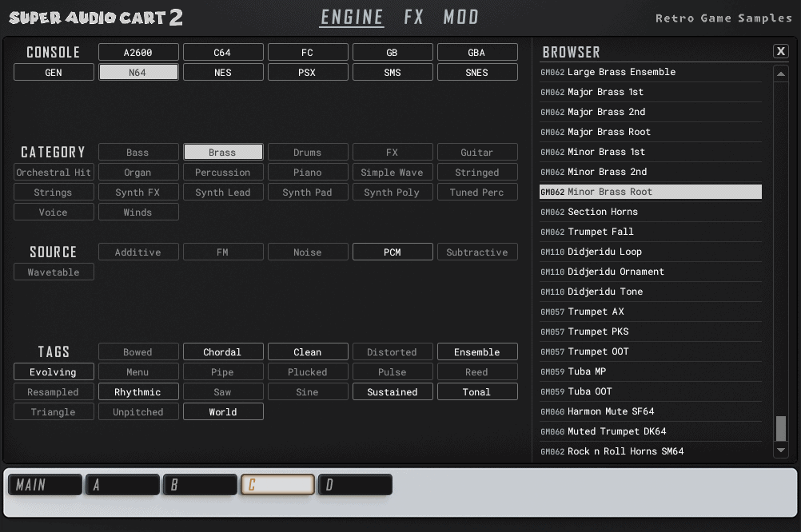Screen dimensions: 801x532
Task: Choose the Drums category
Action: tap(308, 152)
